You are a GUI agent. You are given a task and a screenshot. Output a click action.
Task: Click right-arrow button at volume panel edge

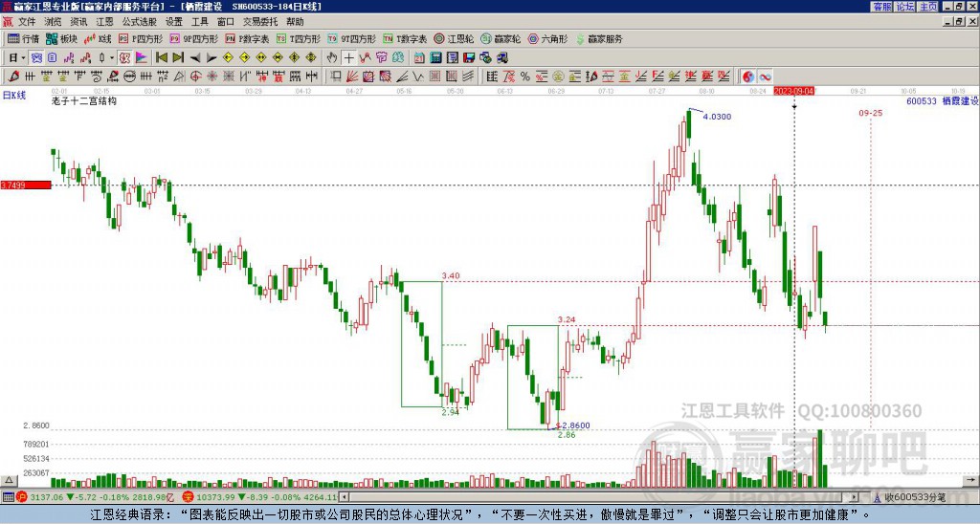(972, 481)
